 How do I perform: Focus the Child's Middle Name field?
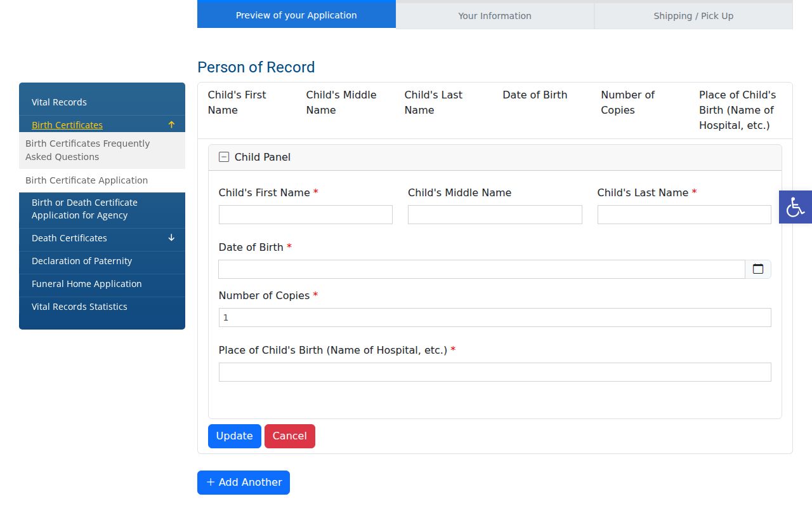(495, 215)
